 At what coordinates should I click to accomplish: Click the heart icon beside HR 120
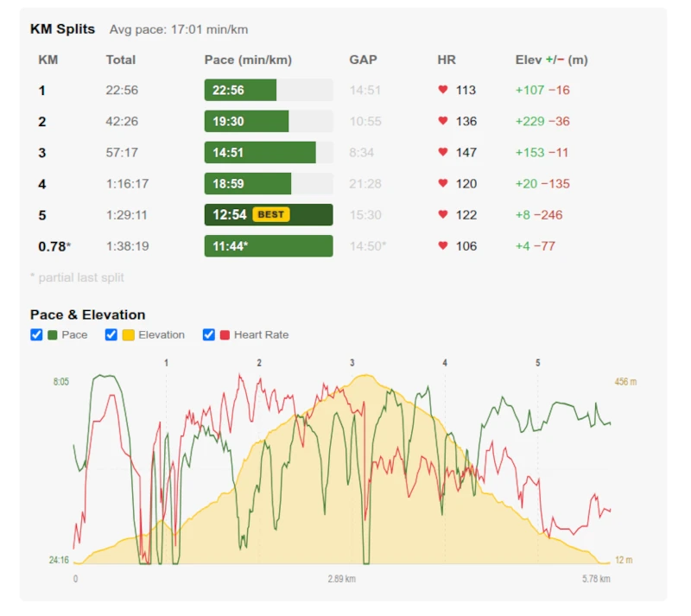[x=443, y=183]
